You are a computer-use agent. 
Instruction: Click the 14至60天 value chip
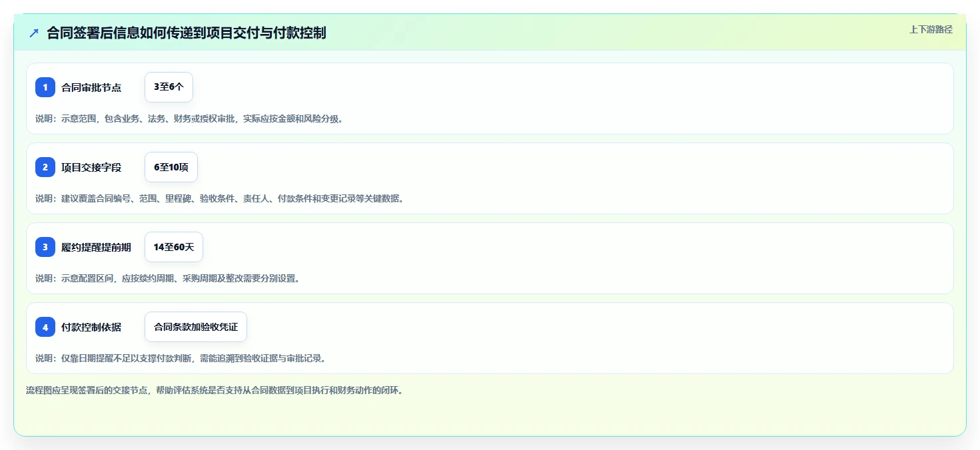coord(174,247)
